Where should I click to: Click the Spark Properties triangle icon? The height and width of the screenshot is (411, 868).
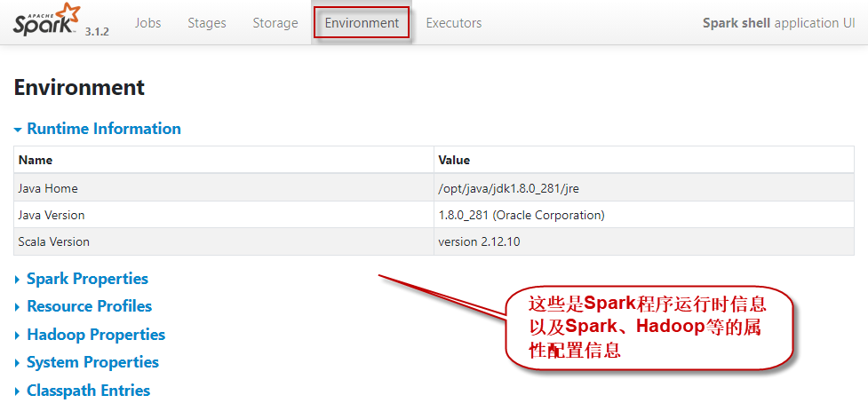coord(18,280)
